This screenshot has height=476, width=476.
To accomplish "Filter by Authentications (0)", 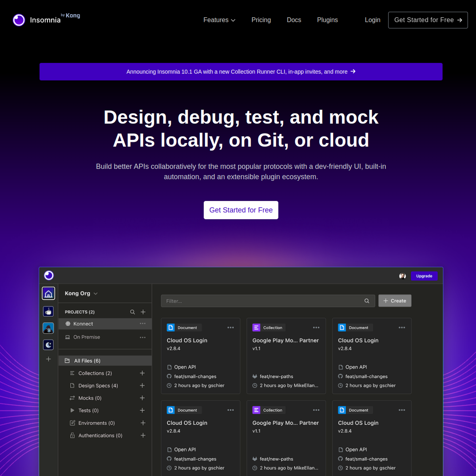I will pyautogui.click(x=100, y=435).
